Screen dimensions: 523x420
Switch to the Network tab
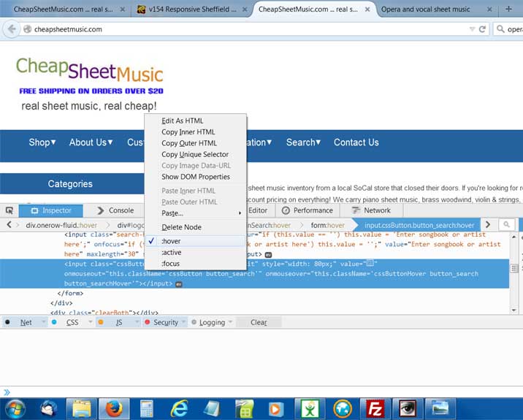(371, 210)
